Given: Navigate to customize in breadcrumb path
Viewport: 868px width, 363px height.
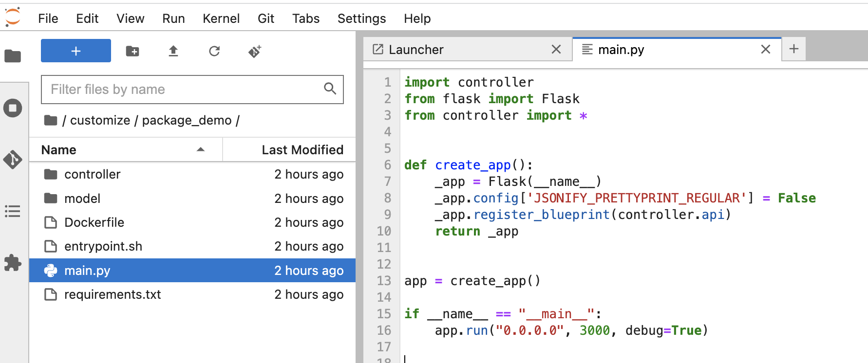Looking at the screenshot, I should coord(100,120).
